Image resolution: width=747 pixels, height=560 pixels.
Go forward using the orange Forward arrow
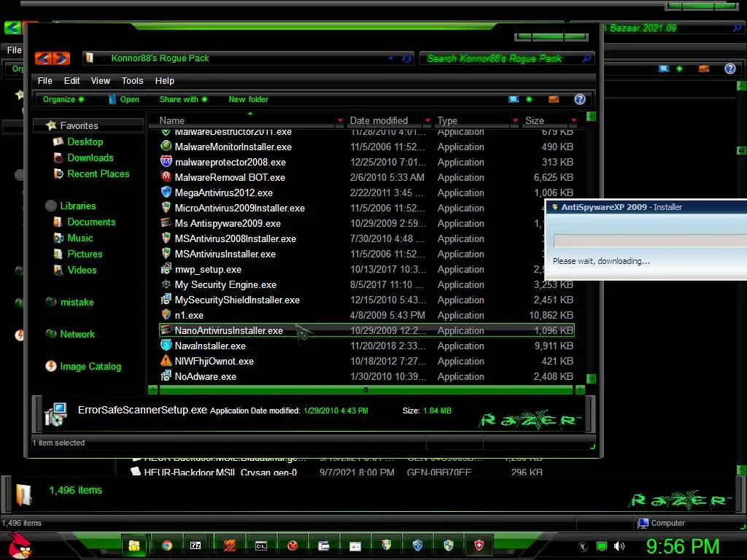61,58
